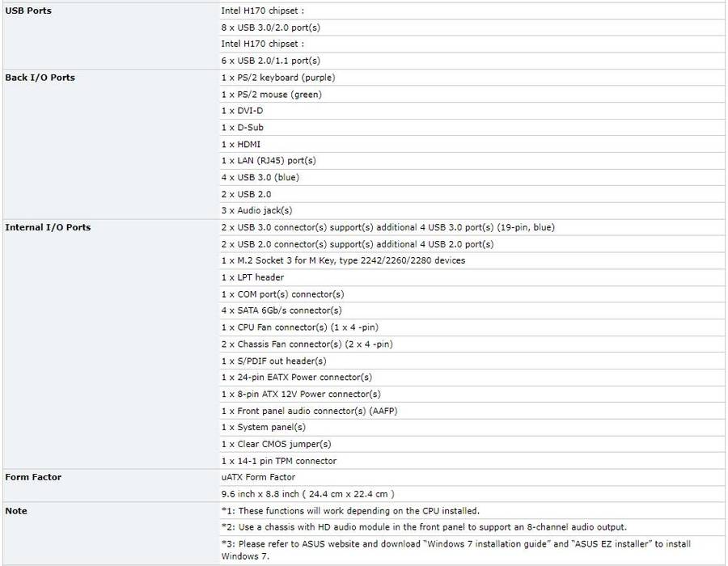Click the M.2 Socket 3 specification line
The width and height of the screenshot is (728, 566).
pyautogui.click(x=343, y=260)
